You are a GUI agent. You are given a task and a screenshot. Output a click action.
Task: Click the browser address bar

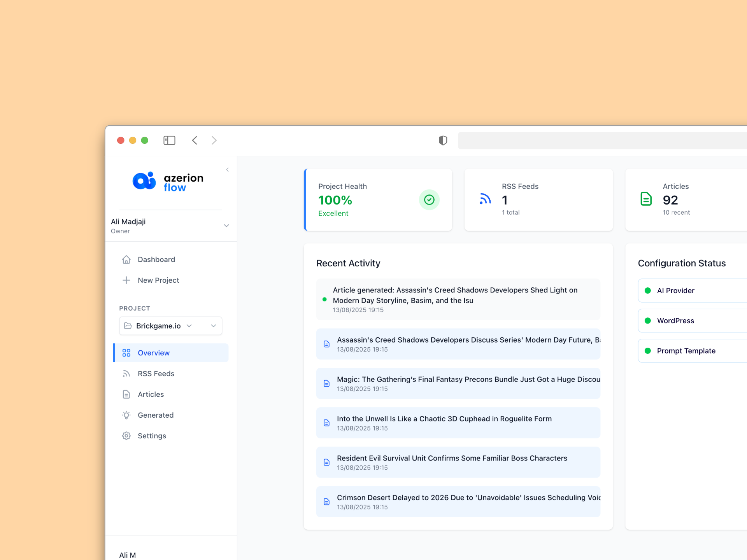pos(602,140)
